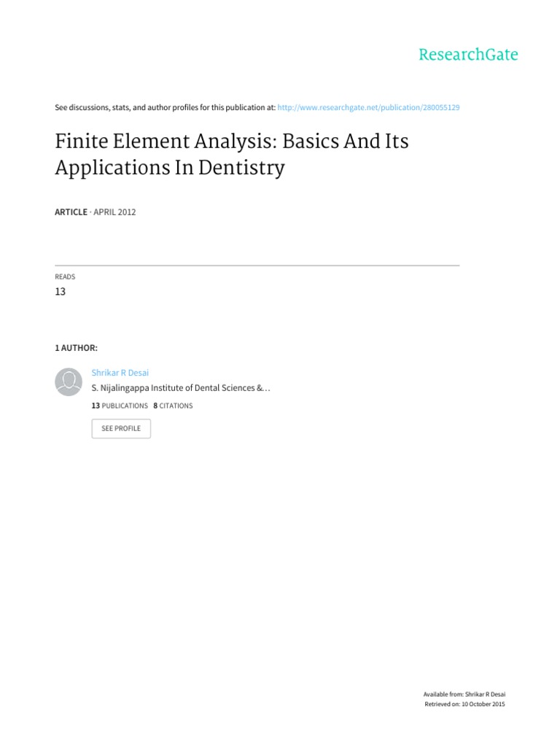Click the 13 PUBLICATIONS count

[x=120, y=406]
